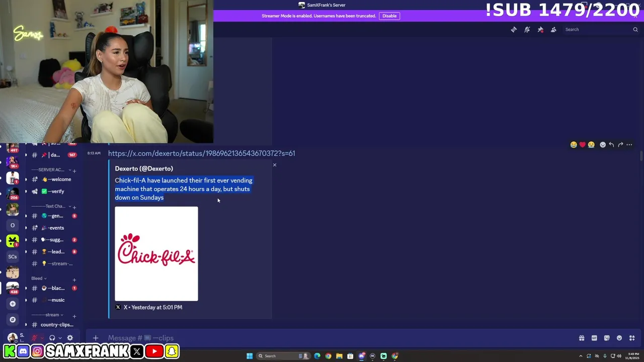The height and width of the screenshot is (362, 644).
Task: Open Microsoft Edge from the taskbar
Action: 317,356
